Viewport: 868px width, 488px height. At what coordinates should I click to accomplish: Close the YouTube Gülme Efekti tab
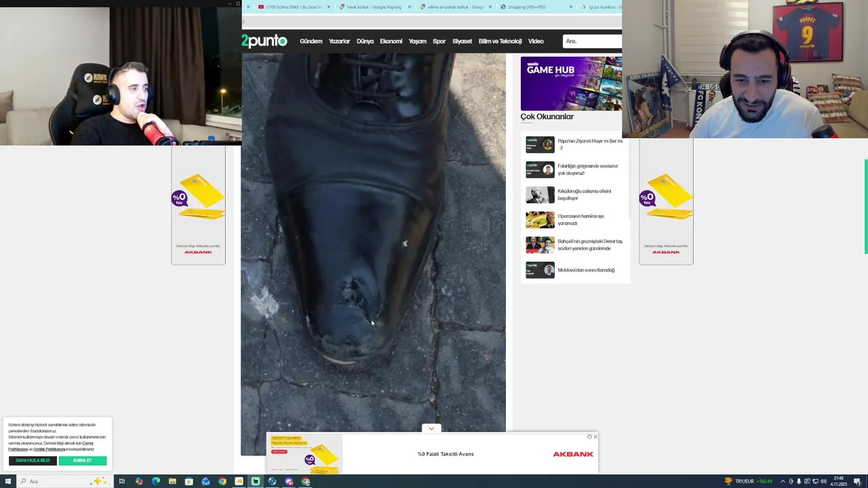[x=329, y=7]
